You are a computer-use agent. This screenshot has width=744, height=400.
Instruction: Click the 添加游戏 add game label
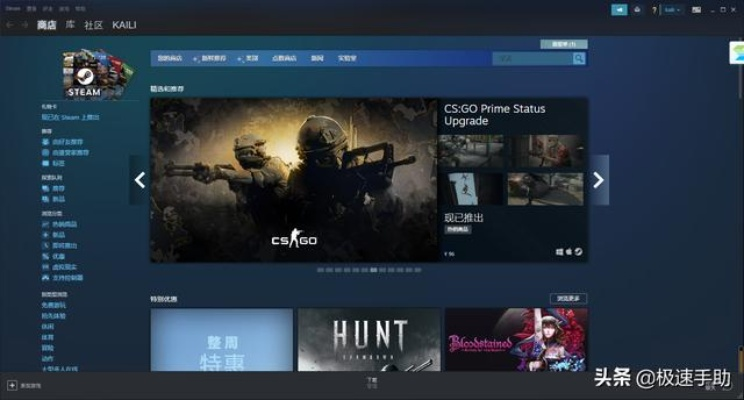tap(30, 386)
